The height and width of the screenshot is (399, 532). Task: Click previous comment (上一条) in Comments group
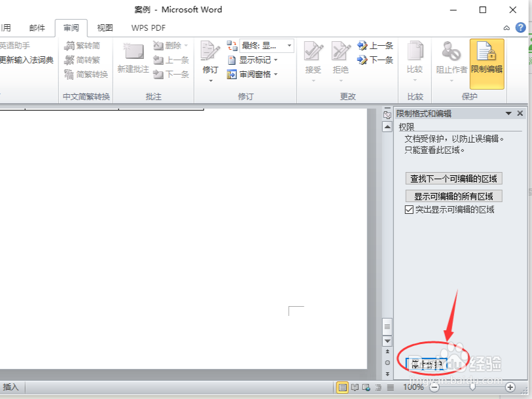tap(171, 60)
